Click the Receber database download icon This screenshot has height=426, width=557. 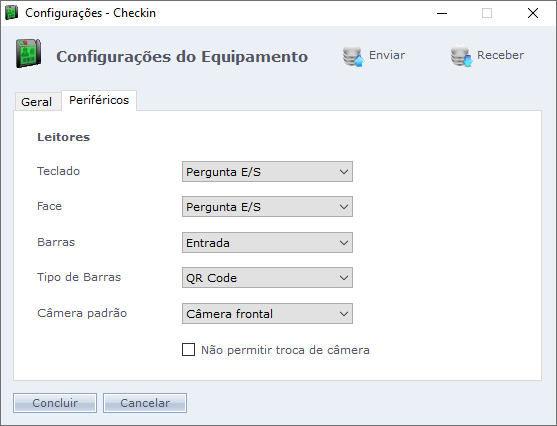462,56
